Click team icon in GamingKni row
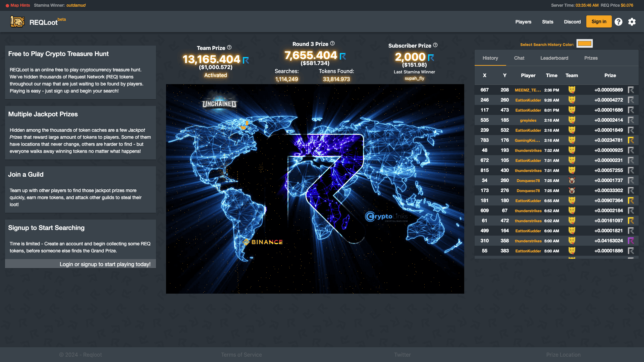This screenshot has width=644, height=362. 572,140
